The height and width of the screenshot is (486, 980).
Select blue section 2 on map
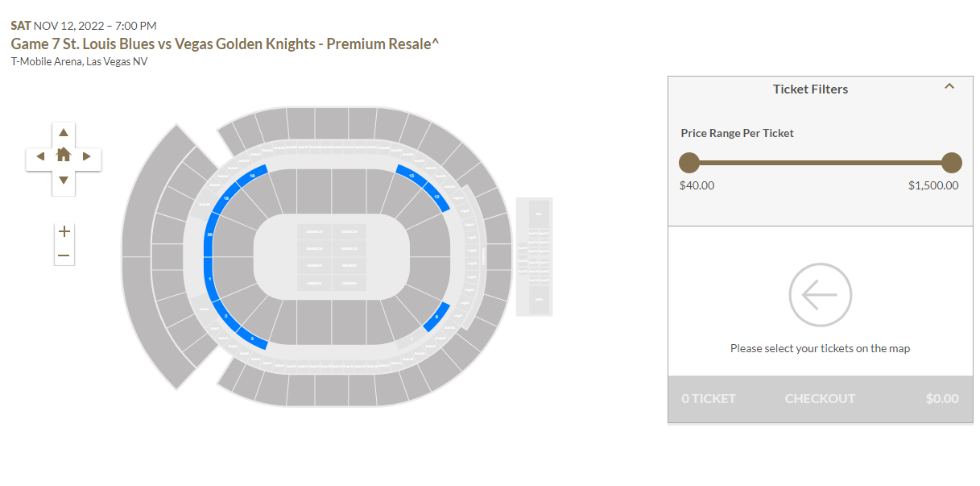tap(225, 316)
